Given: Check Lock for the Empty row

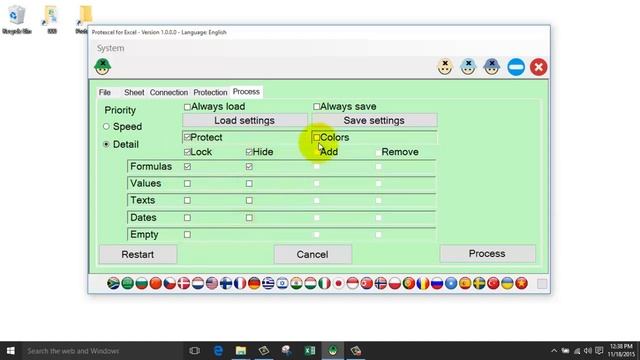Looking at the screenshot, I should pyautogui.click(x=187, y=235).
